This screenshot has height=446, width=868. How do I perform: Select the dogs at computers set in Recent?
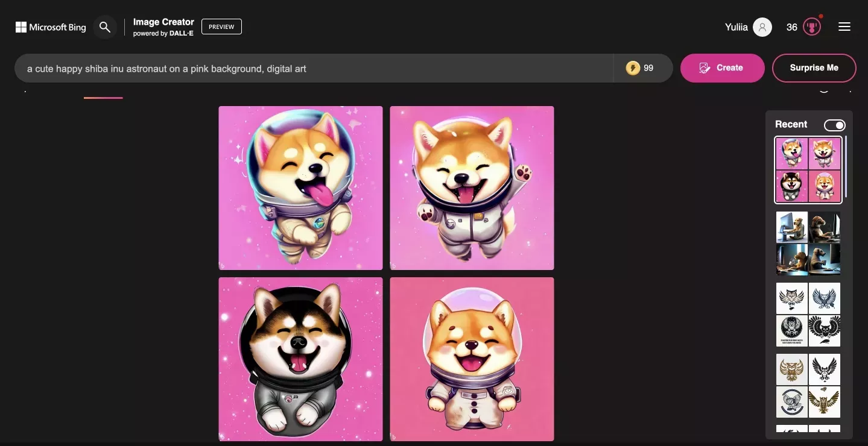(808, 243)
